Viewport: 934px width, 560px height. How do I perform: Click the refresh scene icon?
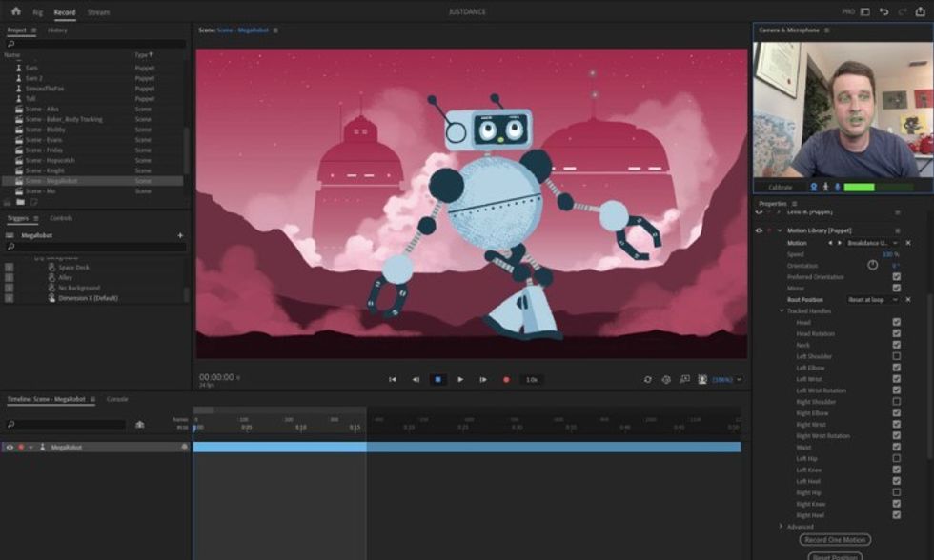pos(647,380)
